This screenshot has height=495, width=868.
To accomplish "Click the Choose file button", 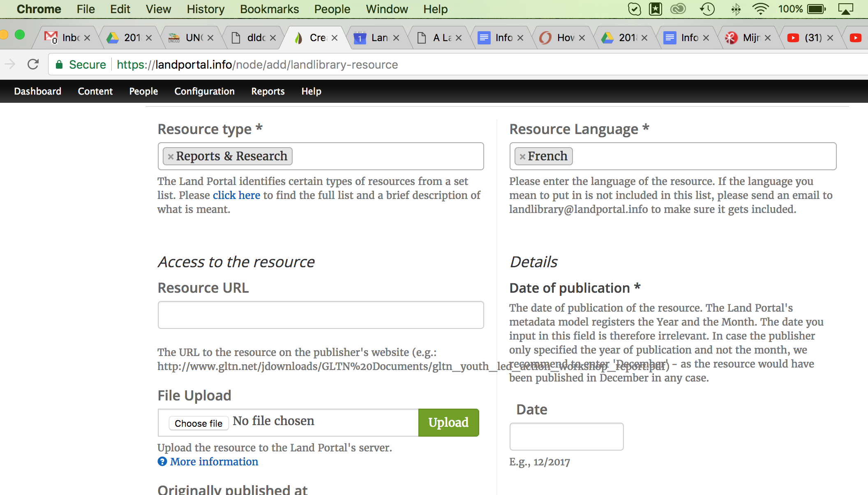I will click(199, 423).
